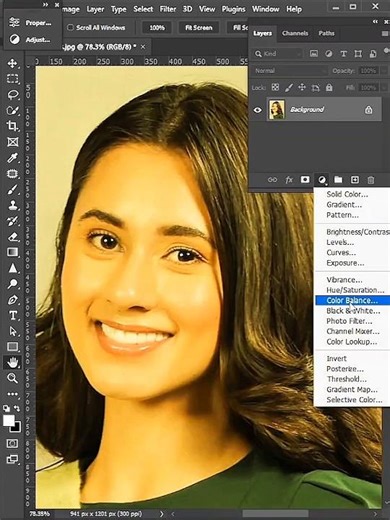Select the Frame tool
This screenshot has height=520, width=390.
pyautogui.click(x=13, y=142)
